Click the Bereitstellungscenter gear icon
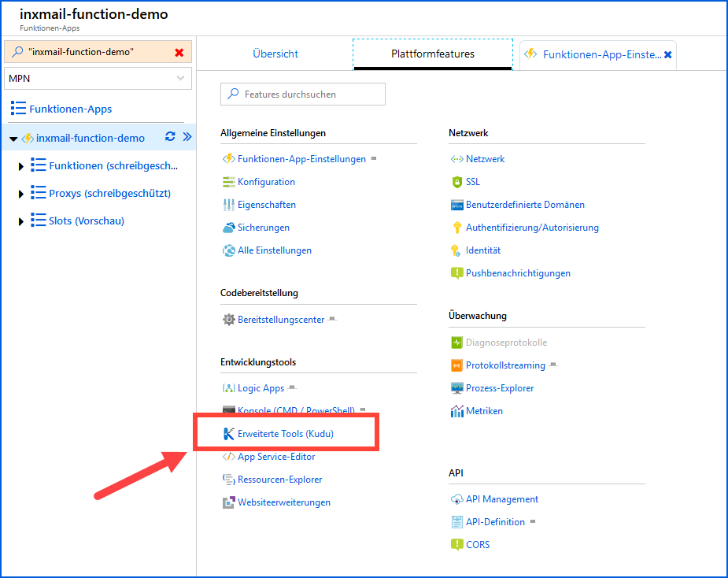 click(228, 320)
